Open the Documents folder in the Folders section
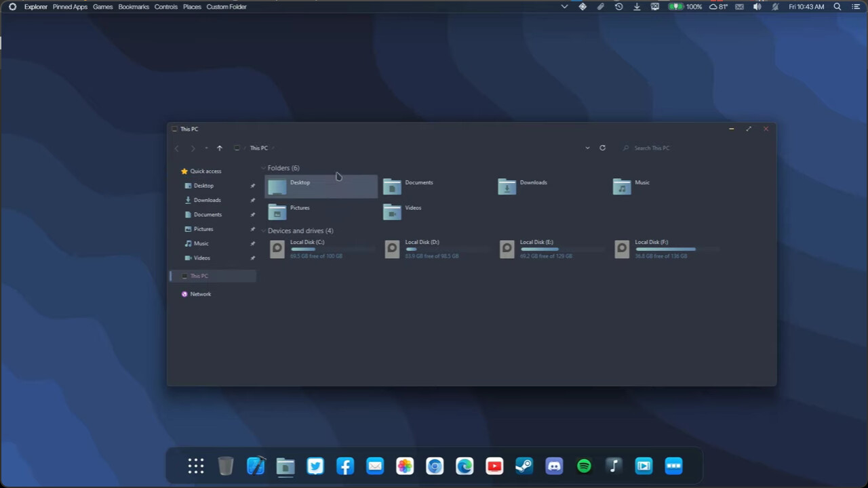 point(435,186)
